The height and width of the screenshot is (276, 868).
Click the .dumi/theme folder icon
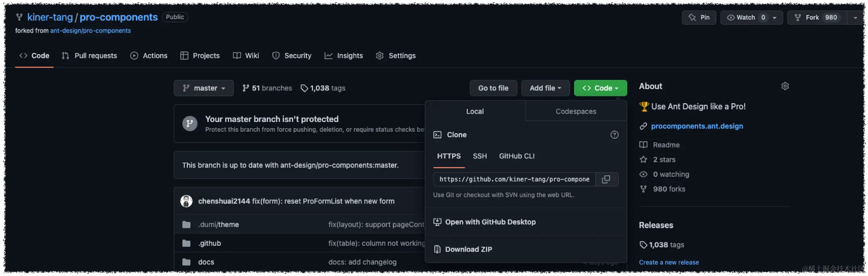(186, 225)
